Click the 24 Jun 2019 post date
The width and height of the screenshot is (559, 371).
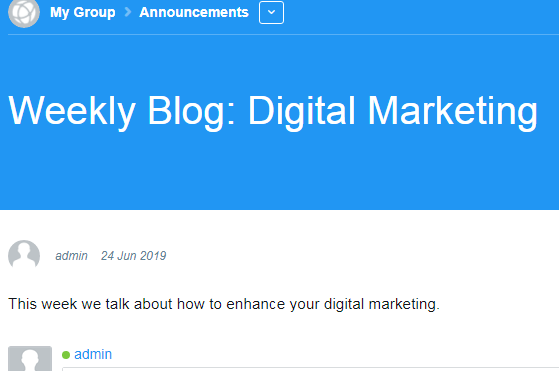point(133,256)
